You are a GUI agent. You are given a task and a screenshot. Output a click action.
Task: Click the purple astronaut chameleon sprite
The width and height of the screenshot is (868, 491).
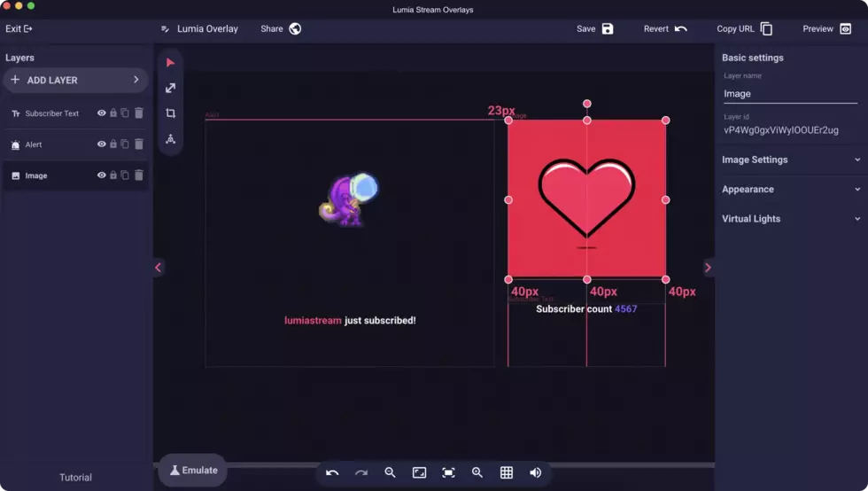pyautogui.click(x=348, y=199)
